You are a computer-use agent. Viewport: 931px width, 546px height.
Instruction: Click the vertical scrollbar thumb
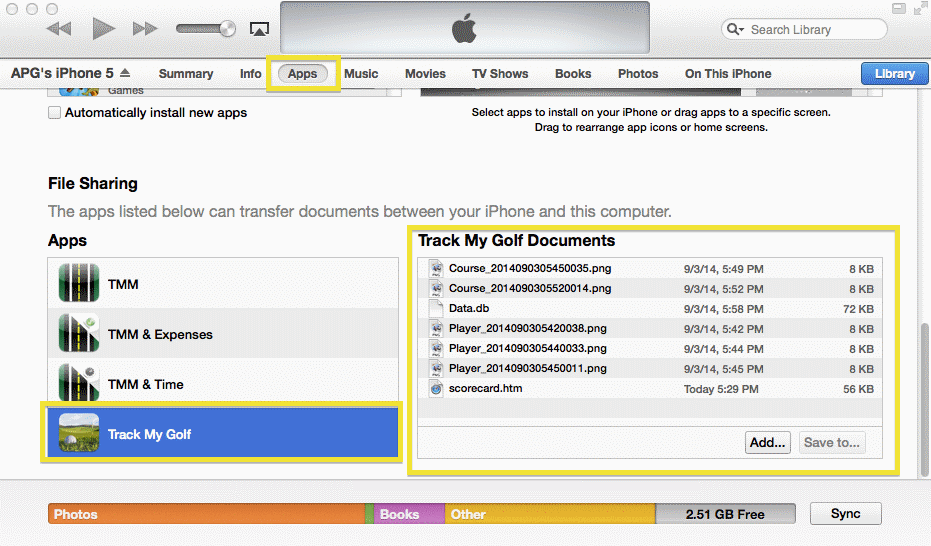(924, 399)
